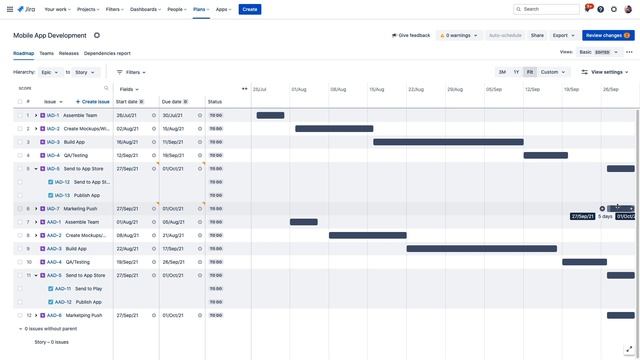The height and width of the screenshot is (360, 640).
Task: Open the Projects menu
Action: pyautogui.click(x=88, y=9)
